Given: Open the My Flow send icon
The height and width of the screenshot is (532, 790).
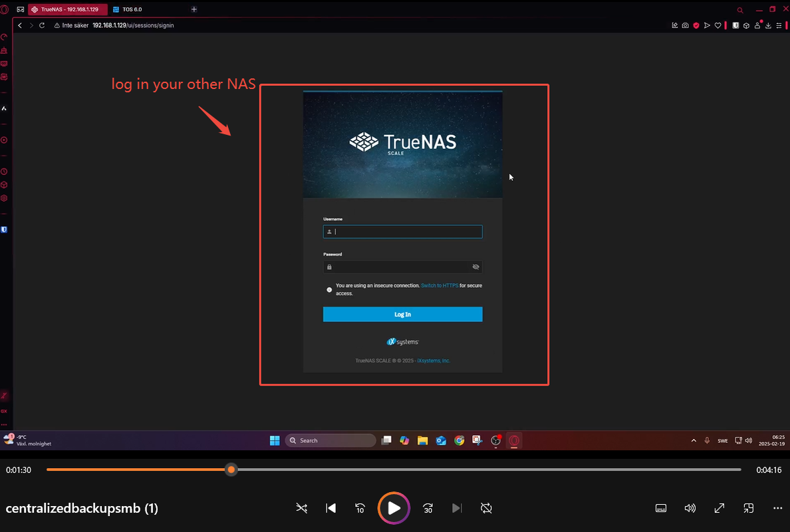Looking at the screenshot, I should (x=707, y=25).
